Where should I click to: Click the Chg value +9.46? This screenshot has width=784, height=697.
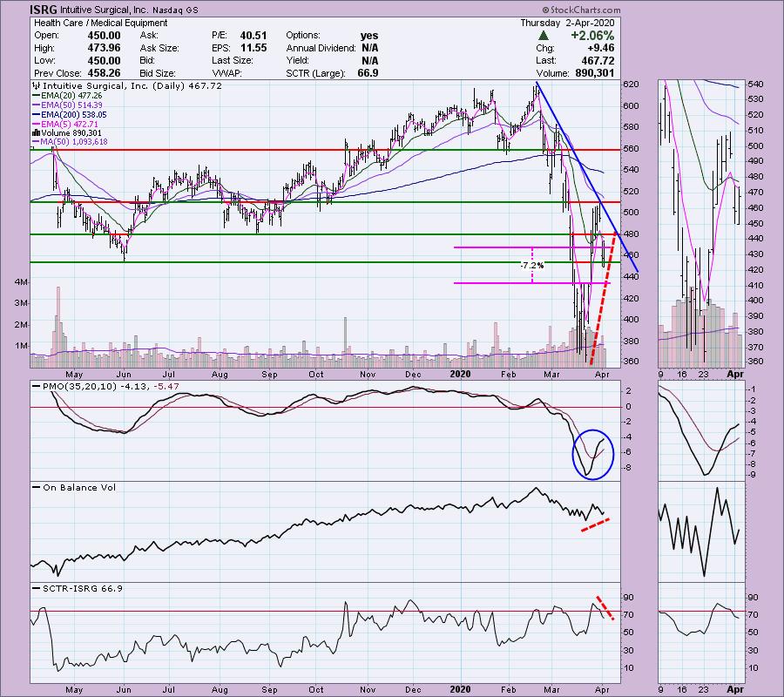pos(600,48)
